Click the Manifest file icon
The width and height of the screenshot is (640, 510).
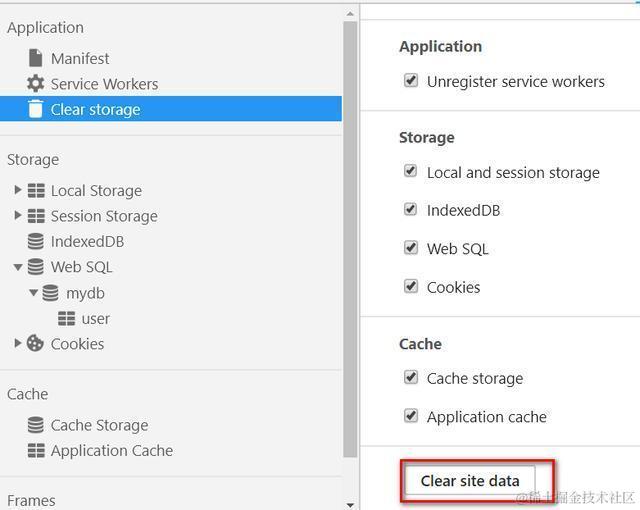[36, 58]
